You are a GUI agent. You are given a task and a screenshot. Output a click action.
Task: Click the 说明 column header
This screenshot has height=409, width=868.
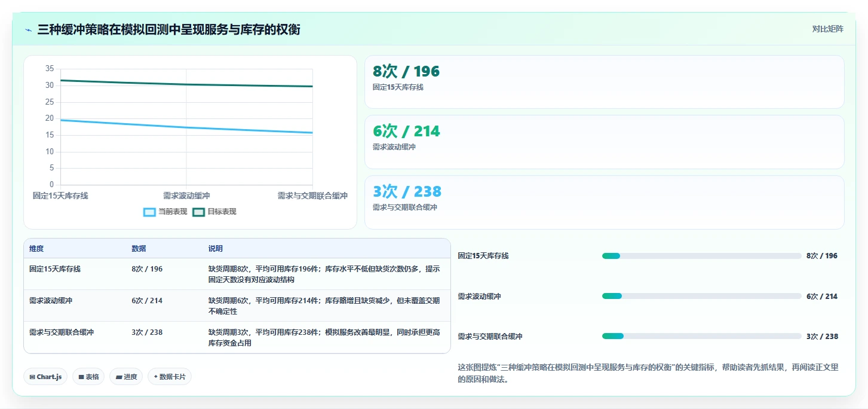click(x=215, y=249)
